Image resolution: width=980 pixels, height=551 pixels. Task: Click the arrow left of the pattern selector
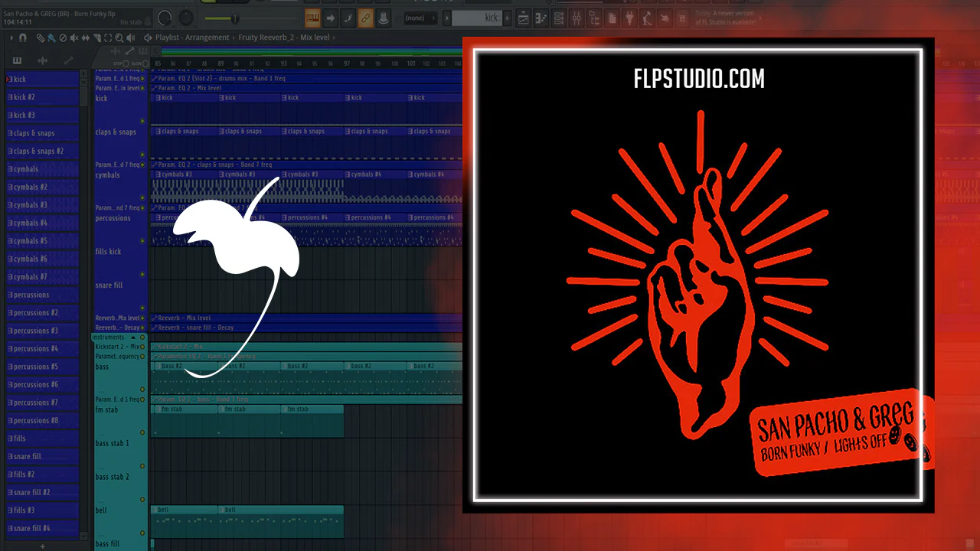[446, 18]
